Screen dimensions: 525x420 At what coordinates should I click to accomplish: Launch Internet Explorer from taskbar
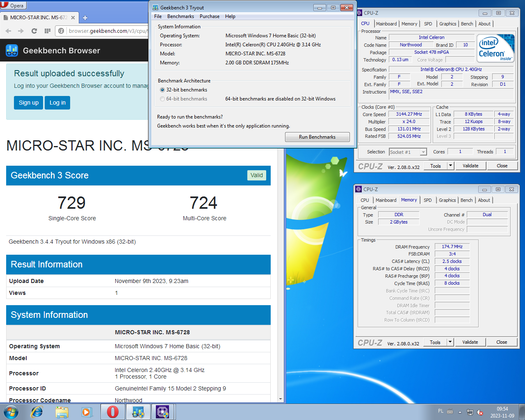pos(37,412)
